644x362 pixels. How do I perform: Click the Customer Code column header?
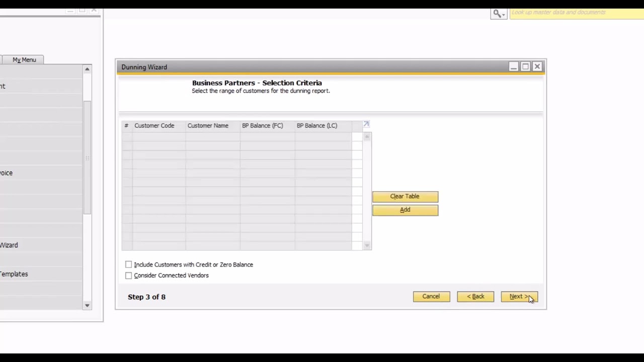(x=159, y=126)
